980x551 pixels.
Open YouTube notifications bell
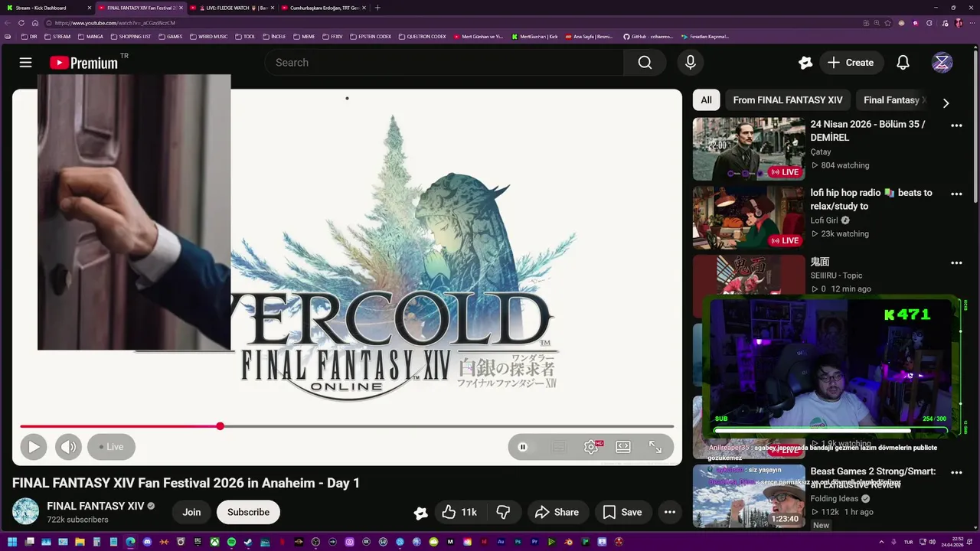coord(903,63)
